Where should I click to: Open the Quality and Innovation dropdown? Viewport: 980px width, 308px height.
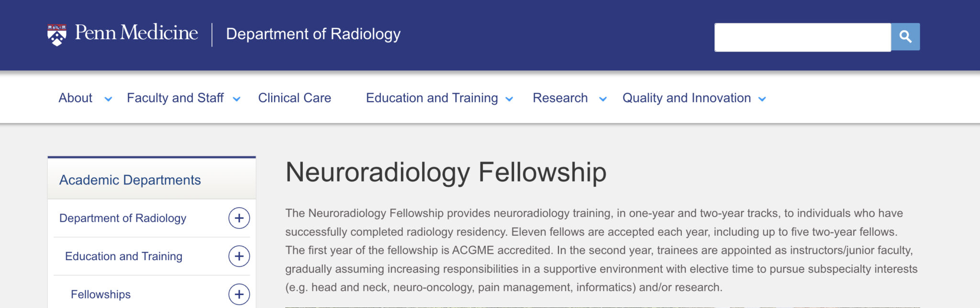pyautogui.click(x=761, y=99)
